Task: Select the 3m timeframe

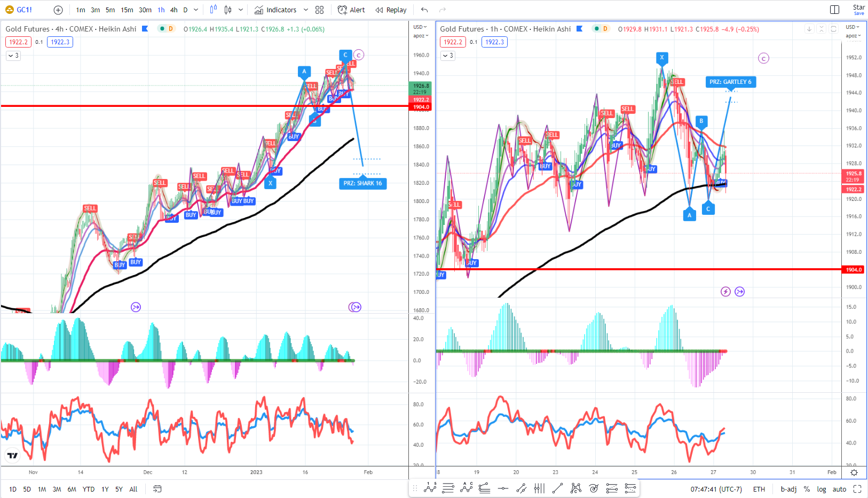Action: pyautogui.click(x=95, y=10)
